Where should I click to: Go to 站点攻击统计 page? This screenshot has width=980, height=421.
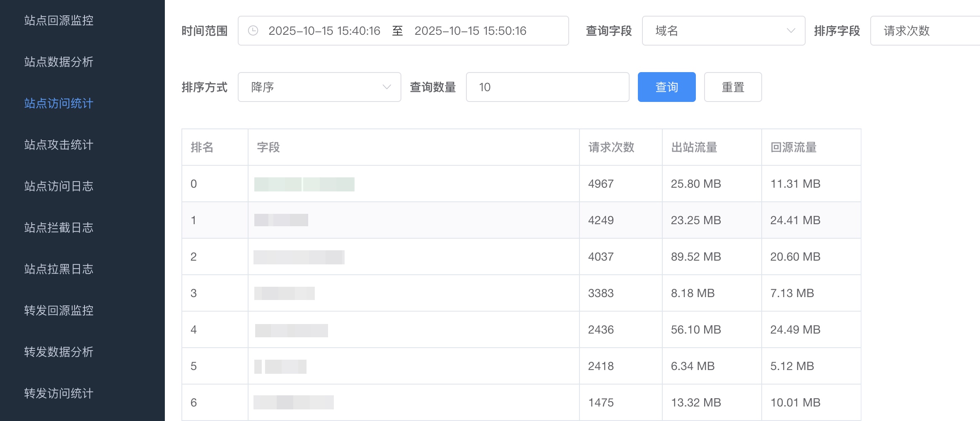point(58,145)
